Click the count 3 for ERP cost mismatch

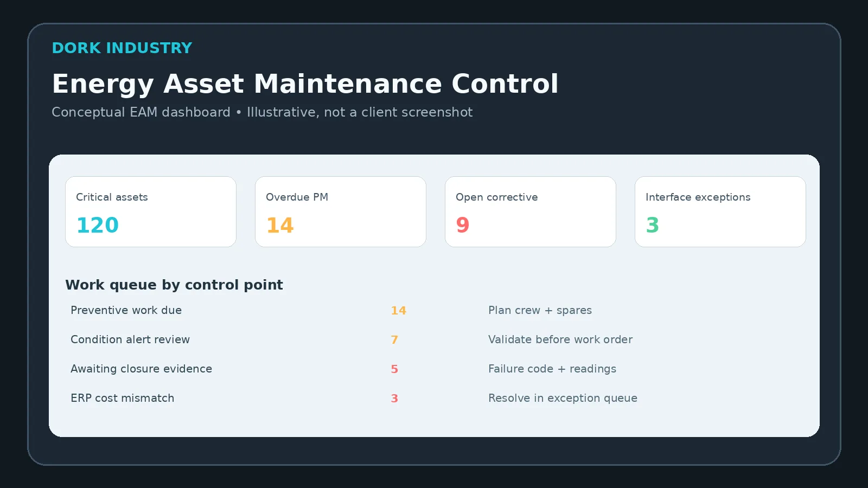coord(394,398)
